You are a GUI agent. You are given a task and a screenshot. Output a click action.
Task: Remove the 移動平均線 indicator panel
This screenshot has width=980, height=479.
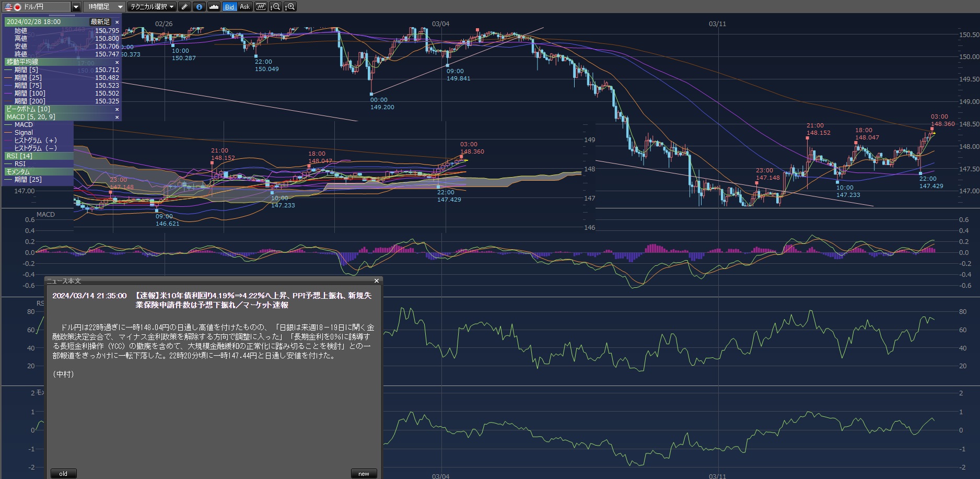click(117, 62)
